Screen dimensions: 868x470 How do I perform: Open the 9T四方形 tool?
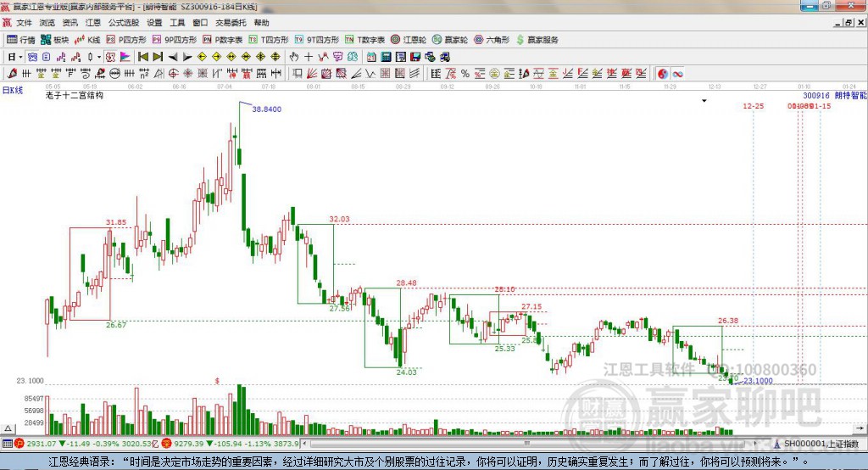tap(317, 40)
